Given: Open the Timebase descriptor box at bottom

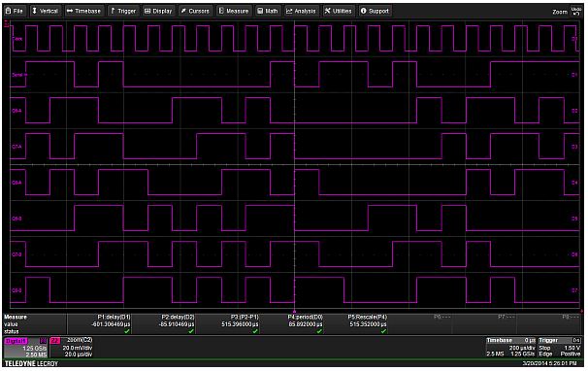Looking at the screenshot, I should 510,347.
